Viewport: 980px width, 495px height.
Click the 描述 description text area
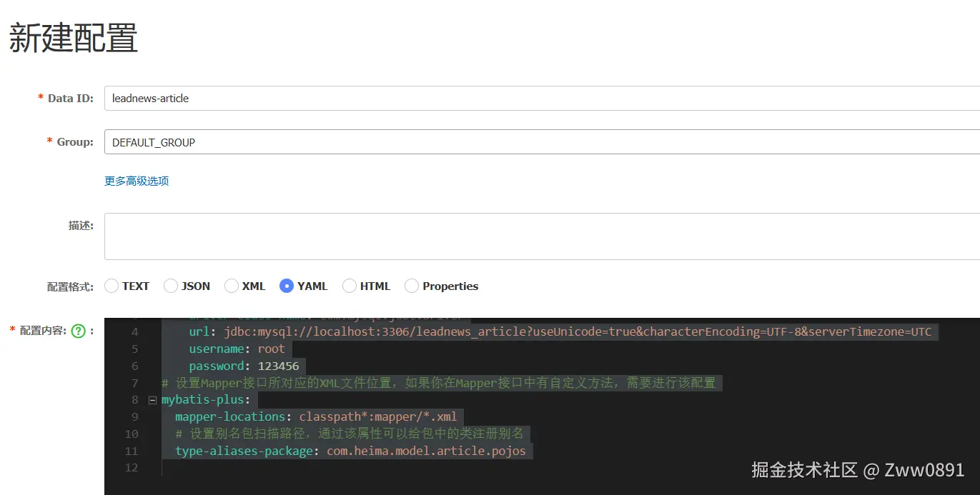tap(542, 236)
